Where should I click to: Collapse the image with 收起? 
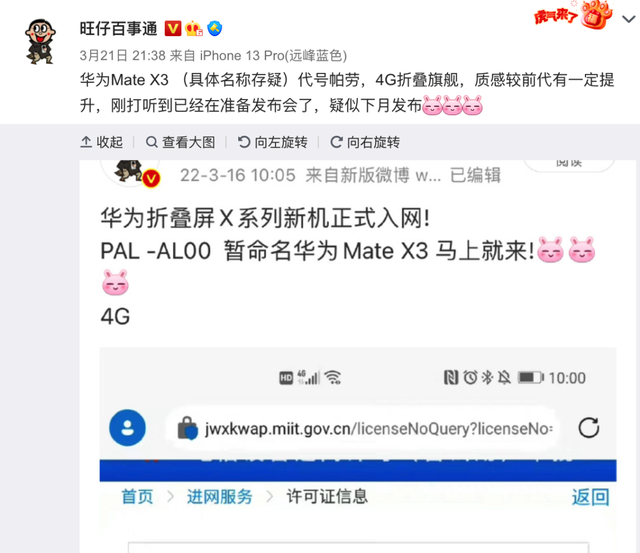(102, 142)
